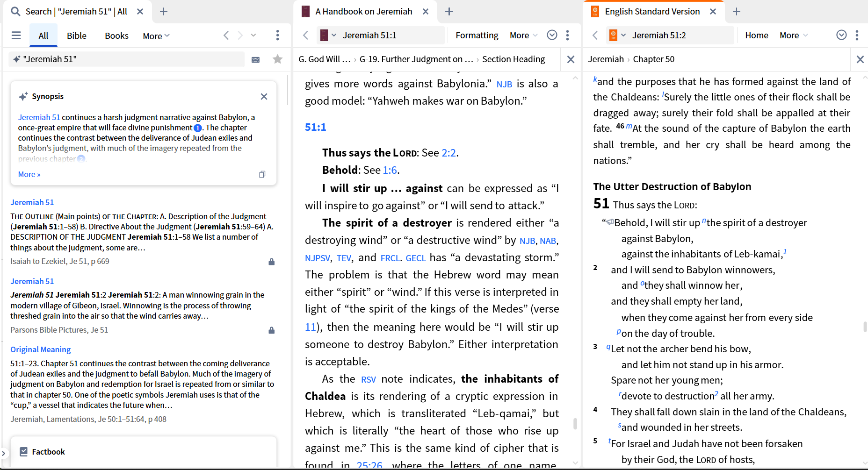The width and height of the screenshot is (868, 470).
Task: Open the 2:2 cross-reference link
Action: 448,153
